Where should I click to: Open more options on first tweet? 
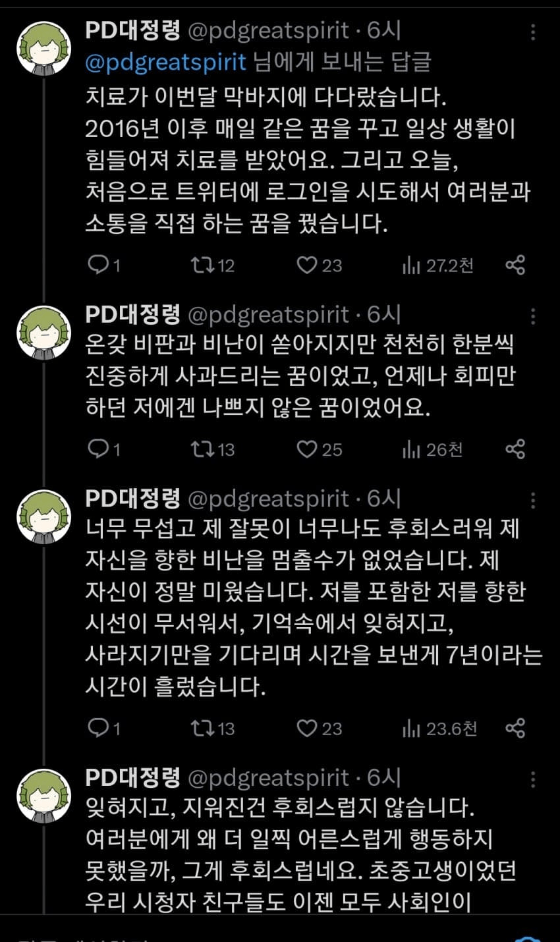tap(533, 32)
